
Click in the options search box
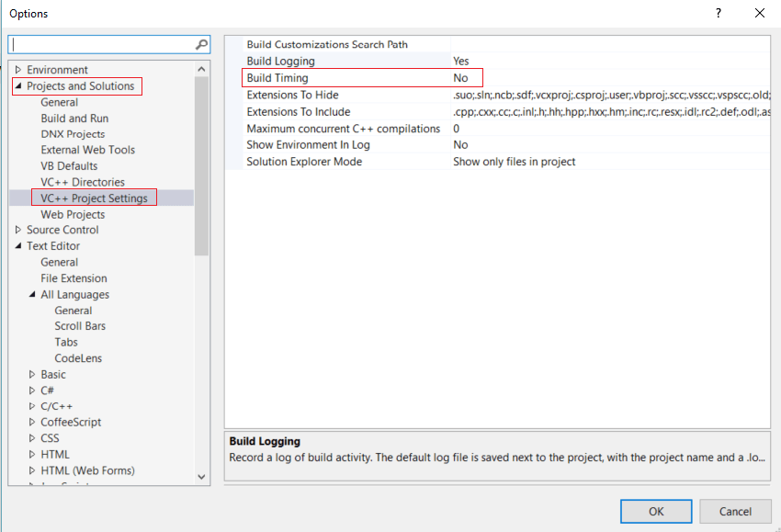click(101, 44)
